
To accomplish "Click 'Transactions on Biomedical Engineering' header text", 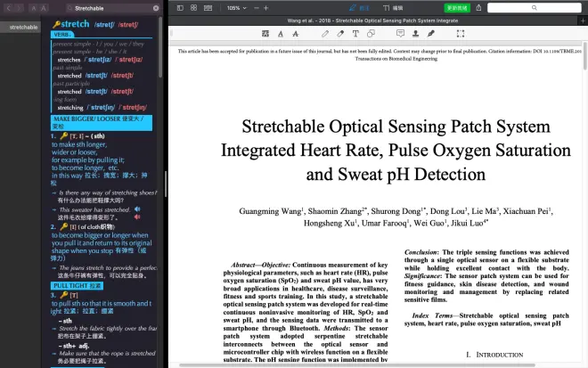I will pyautogui.click(x=396, y=59).
